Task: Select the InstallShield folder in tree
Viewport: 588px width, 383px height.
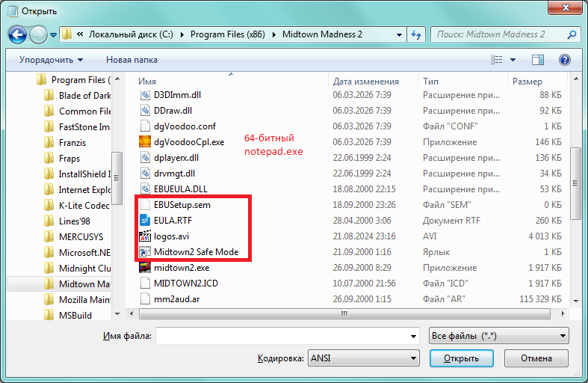Action: point(77,174)
